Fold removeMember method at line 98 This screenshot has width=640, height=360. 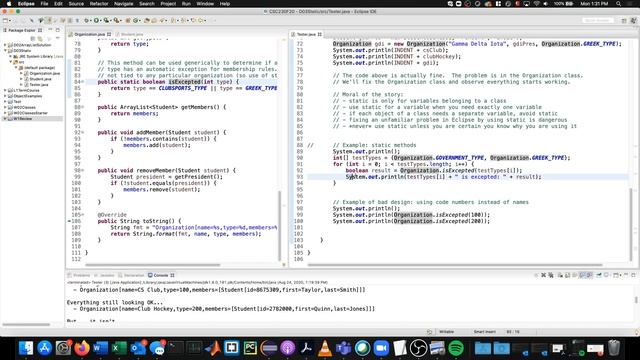tap(83, 171)
